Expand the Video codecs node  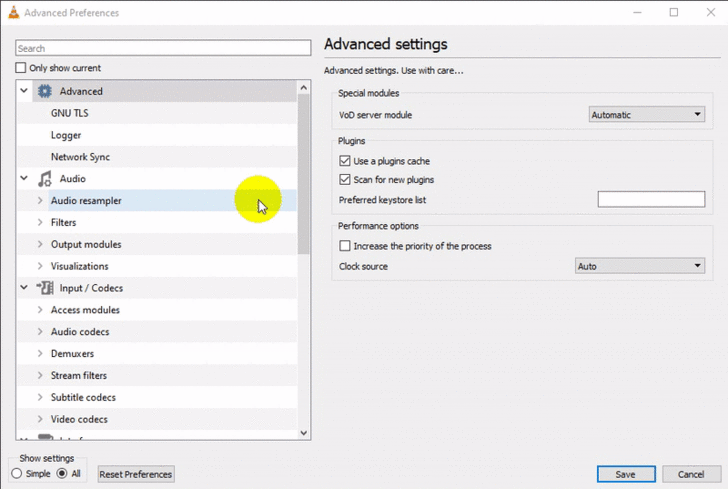pyautogui.click(x=40, y=418)
